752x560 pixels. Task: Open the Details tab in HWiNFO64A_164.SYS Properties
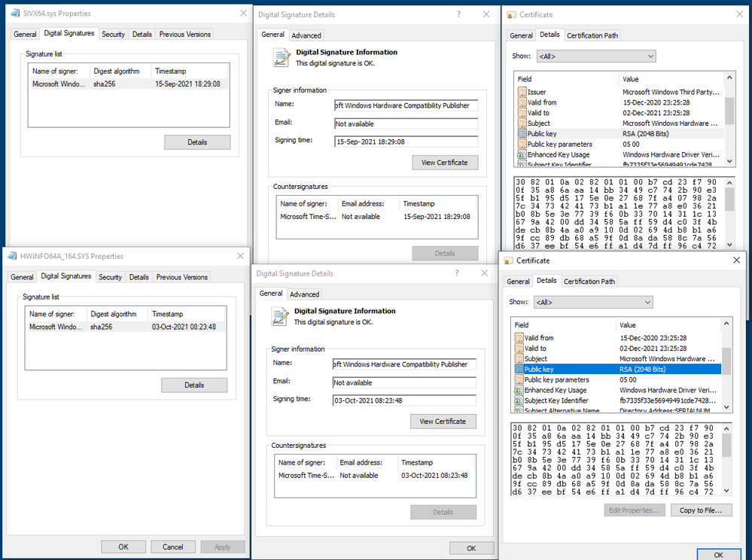pos(139,277)
